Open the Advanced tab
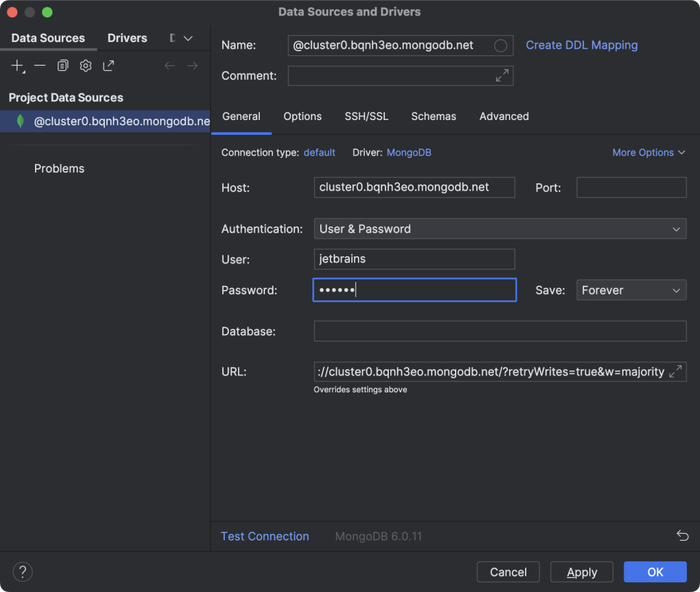Image resolution: width=700 pixels, height=592 pixels. 504,117
